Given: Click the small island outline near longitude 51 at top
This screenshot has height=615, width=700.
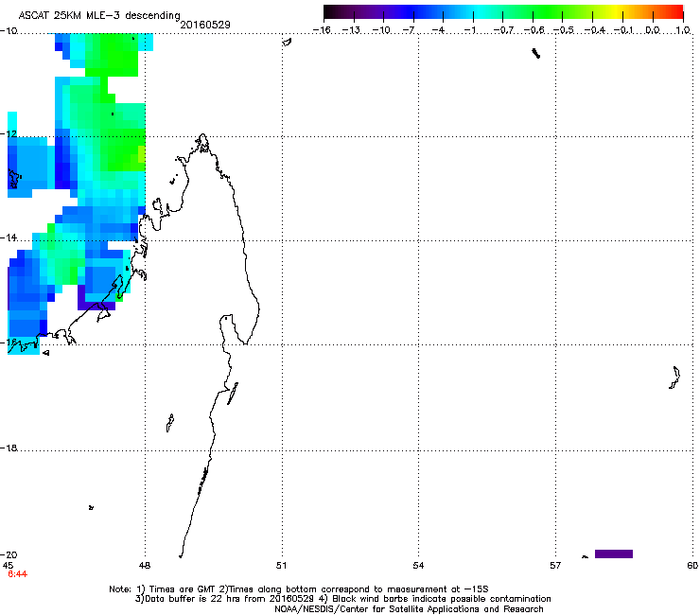Looking at the screenshot, I should pyautogui.click(x=287, y=42).
